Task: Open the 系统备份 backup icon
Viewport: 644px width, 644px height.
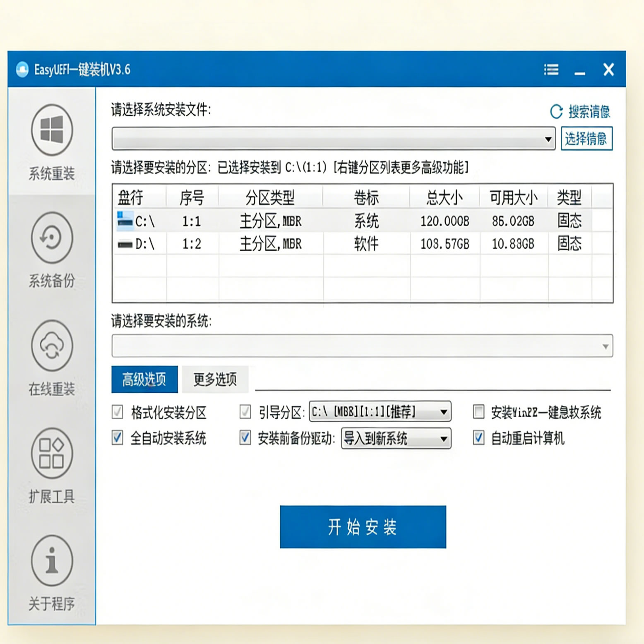Action: click(52, 238)
